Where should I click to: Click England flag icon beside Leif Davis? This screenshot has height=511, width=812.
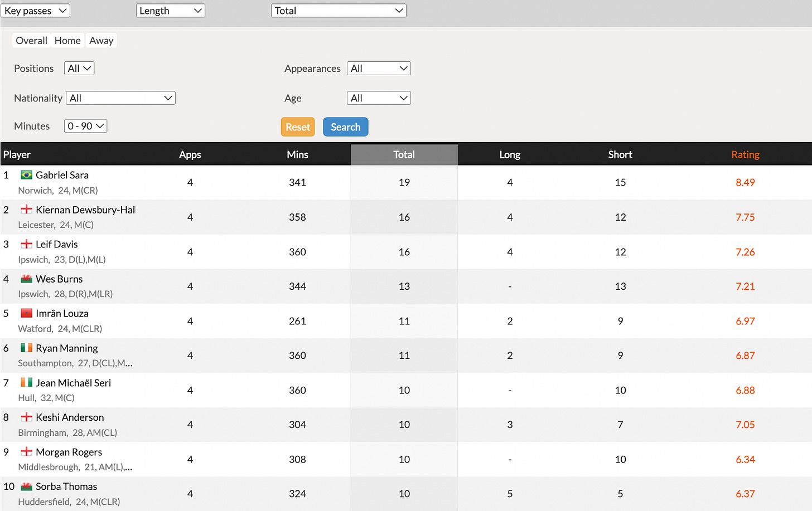[x=26, y=244]
